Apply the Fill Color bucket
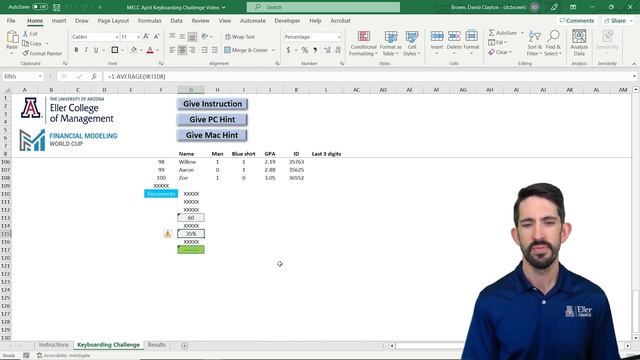Image resolution: width=640 pixels, height=360 pixels. click(x=133, y=50)
